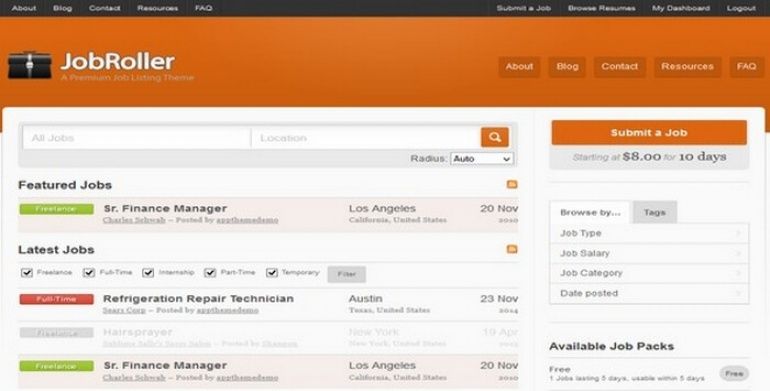Click the orange FAQ header button
This screenshot has height=391, width=770.
pos(746,67)
